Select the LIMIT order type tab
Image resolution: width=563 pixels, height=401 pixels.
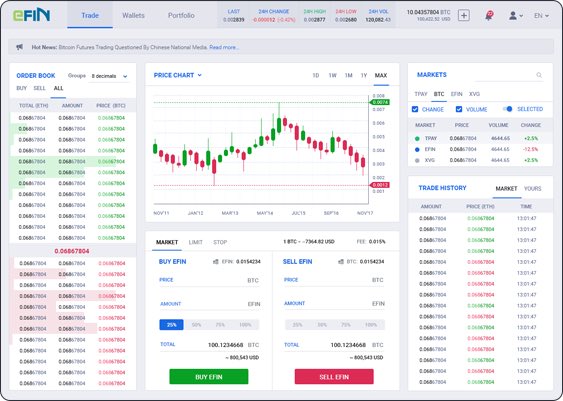coord(196,242)
